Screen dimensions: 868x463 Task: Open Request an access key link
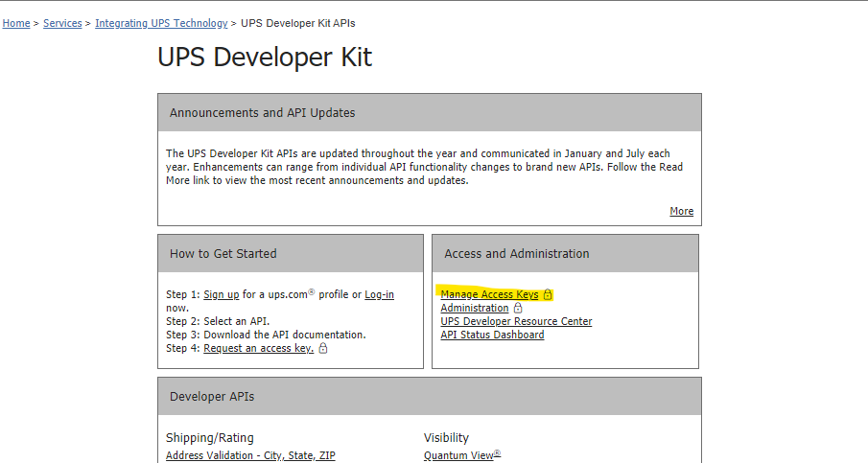coord(259,348)
